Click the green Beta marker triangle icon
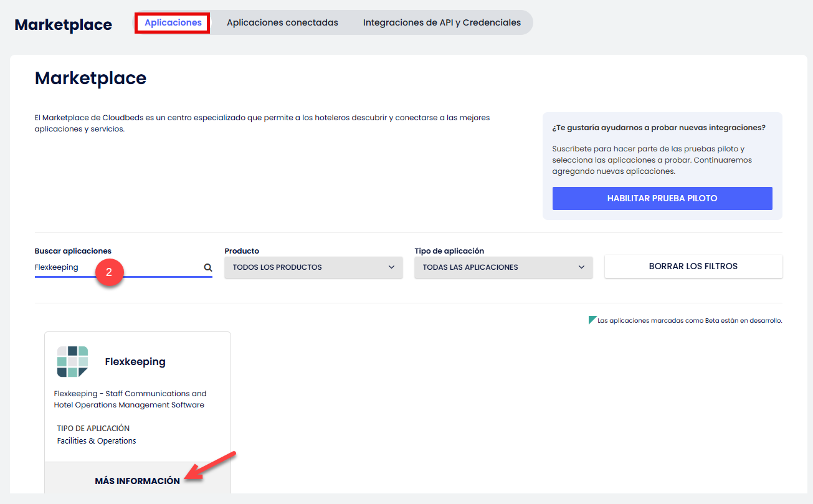Screen dimensions: 813x504 [x=592, y=320]
